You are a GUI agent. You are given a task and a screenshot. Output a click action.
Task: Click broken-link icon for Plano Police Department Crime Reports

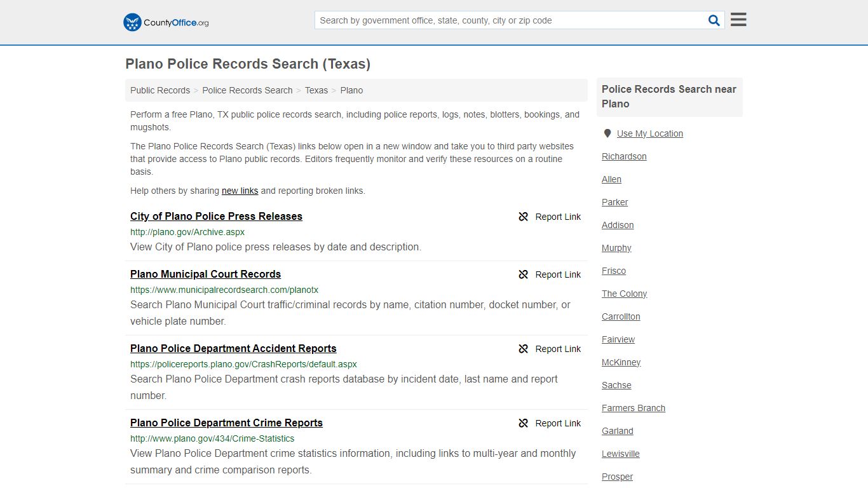pos(524,423)
